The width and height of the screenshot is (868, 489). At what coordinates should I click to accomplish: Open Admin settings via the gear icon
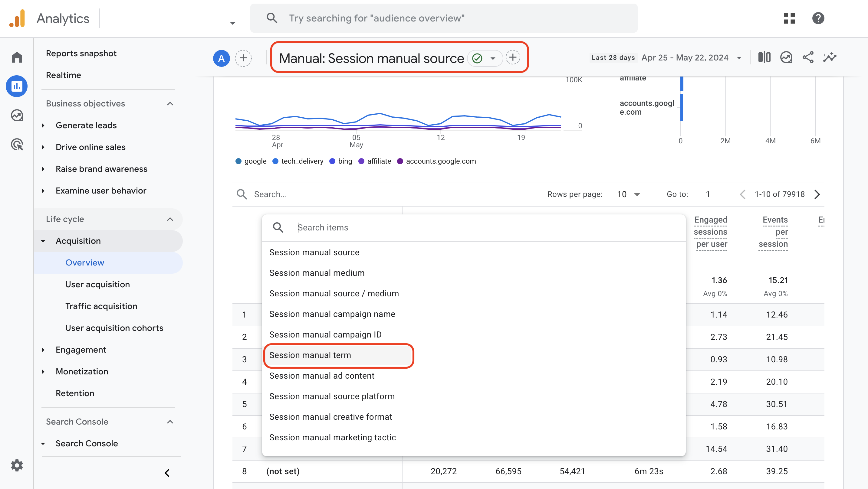(x=17, y=465)
